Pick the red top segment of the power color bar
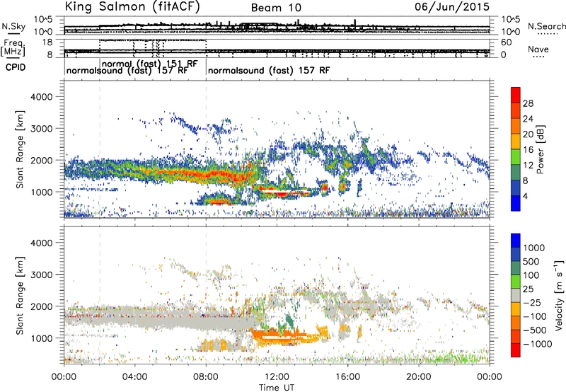 pyautogui.click(x=516, y=95)
